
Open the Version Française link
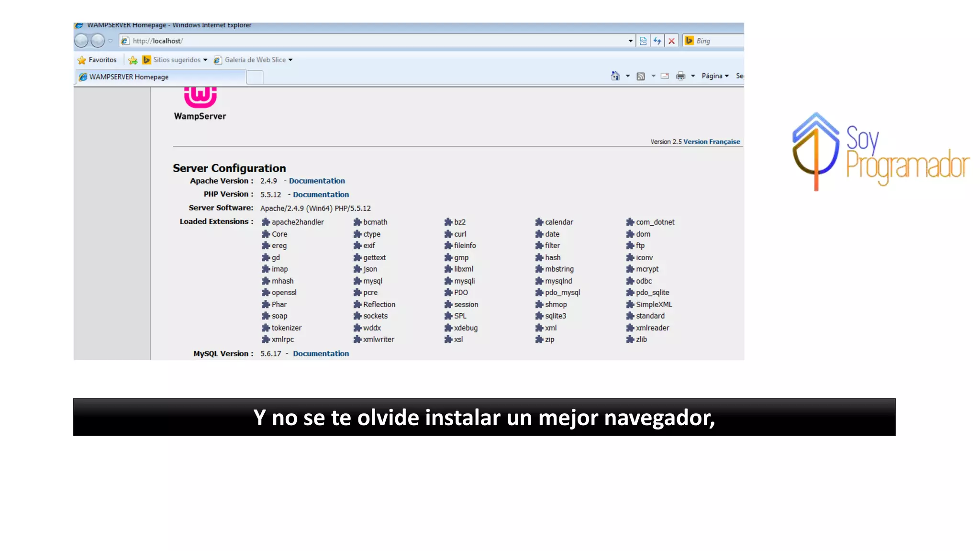pyautogui.click(x=712, y=142)
